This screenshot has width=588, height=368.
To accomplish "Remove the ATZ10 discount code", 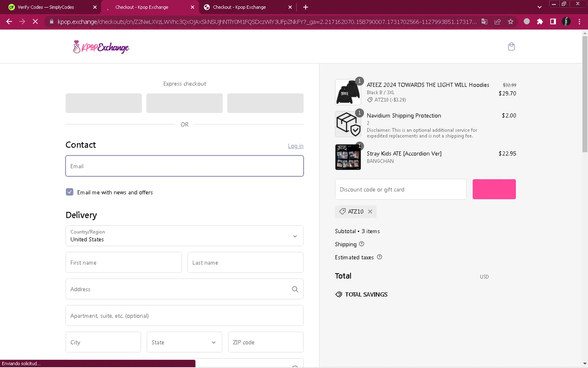I will [370, 211].
